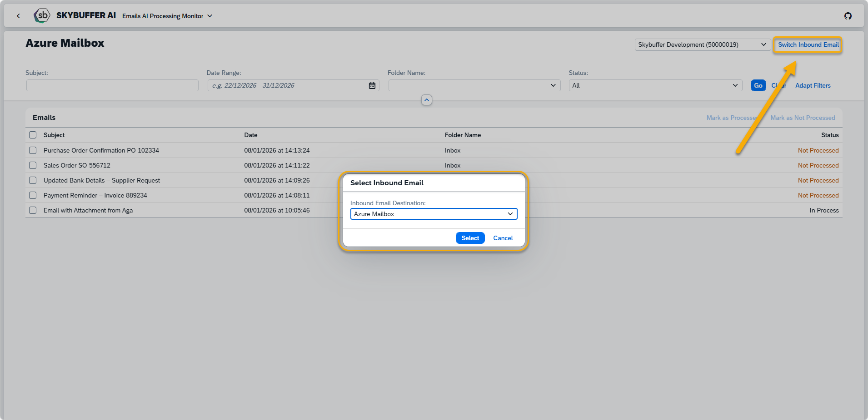Open the Skybuffer Development tenant dropdown
The width and height of the screenshot is (868, 420).
tap(702, 44)
